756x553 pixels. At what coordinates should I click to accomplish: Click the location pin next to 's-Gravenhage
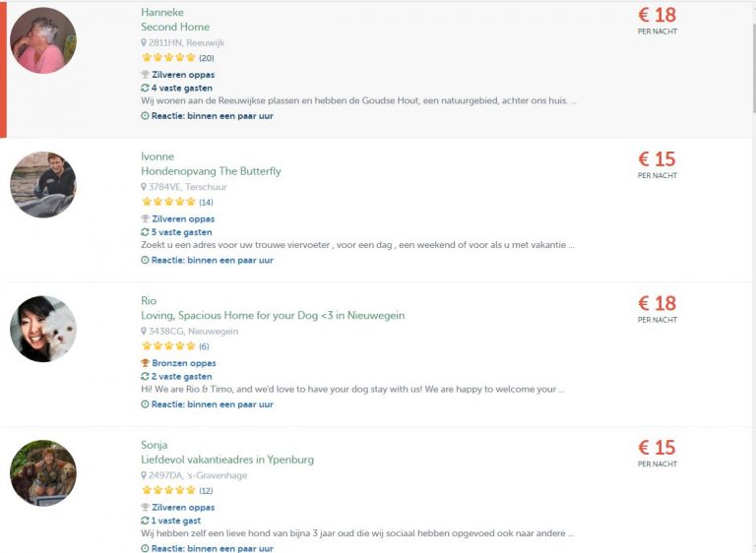[x=144, y=475]
